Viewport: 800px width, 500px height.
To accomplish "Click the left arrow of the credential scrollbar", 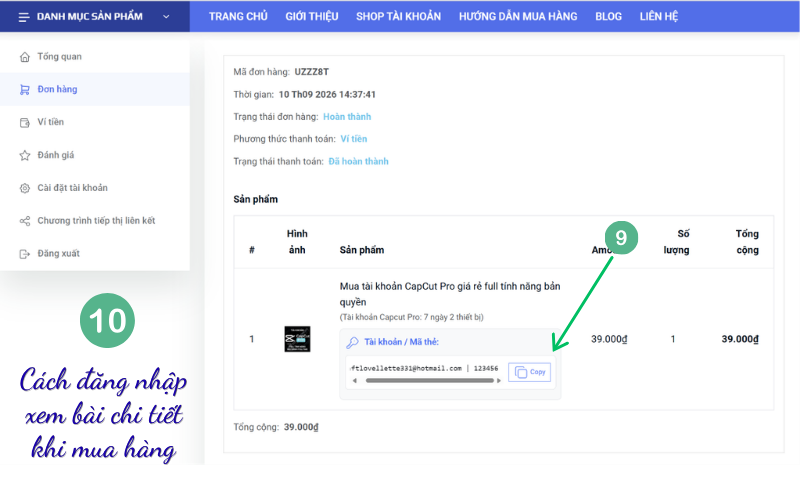I will click(x=355, y=381).
